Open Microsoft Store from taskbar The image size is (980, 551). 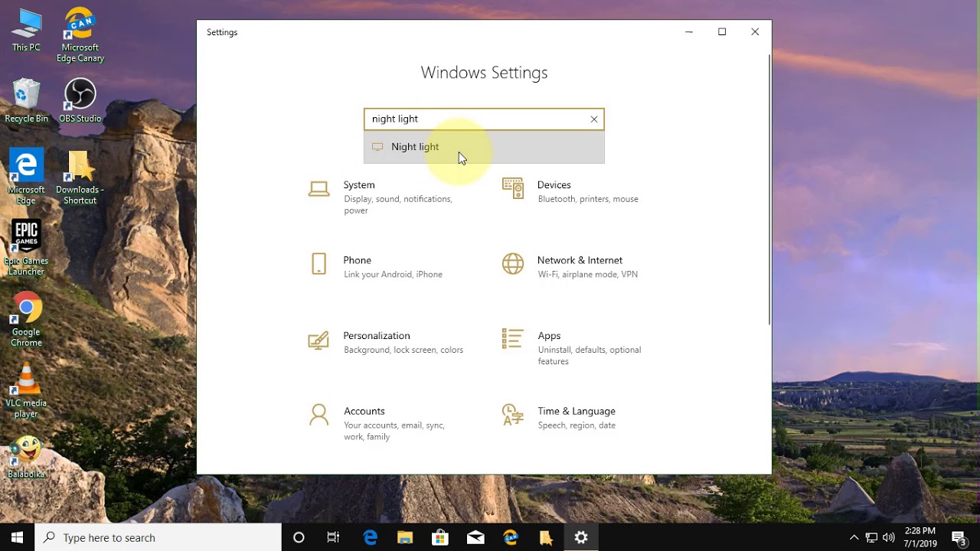click(440, 537)
